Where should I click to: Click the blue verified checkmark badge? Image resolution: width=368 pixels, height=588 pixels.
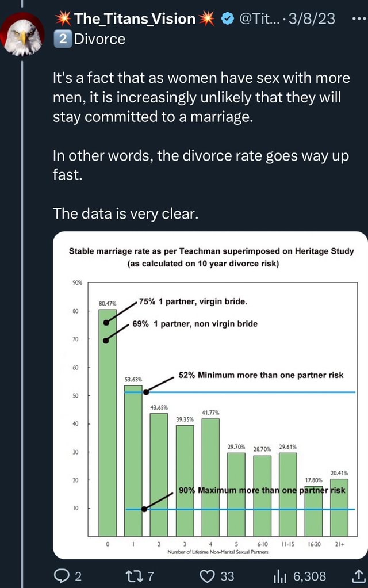point(227,19)
